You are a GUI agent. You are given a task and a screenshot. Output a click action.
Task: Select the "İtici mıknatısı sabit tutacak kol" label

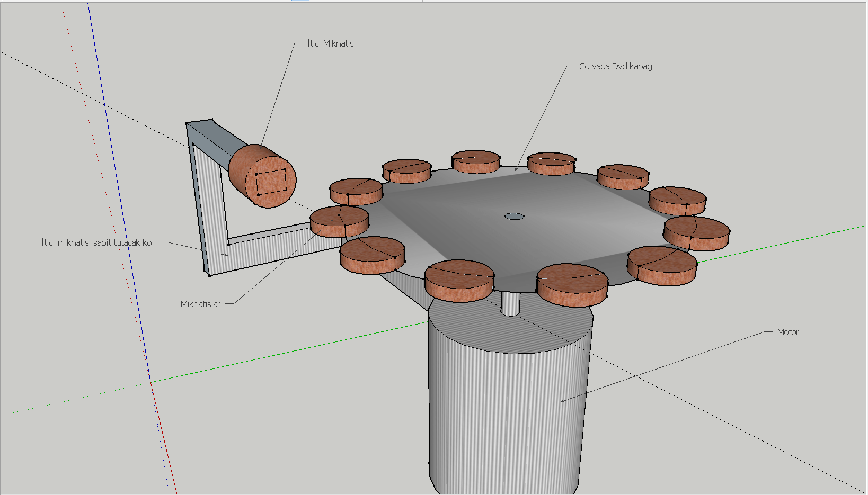(98, 242)
